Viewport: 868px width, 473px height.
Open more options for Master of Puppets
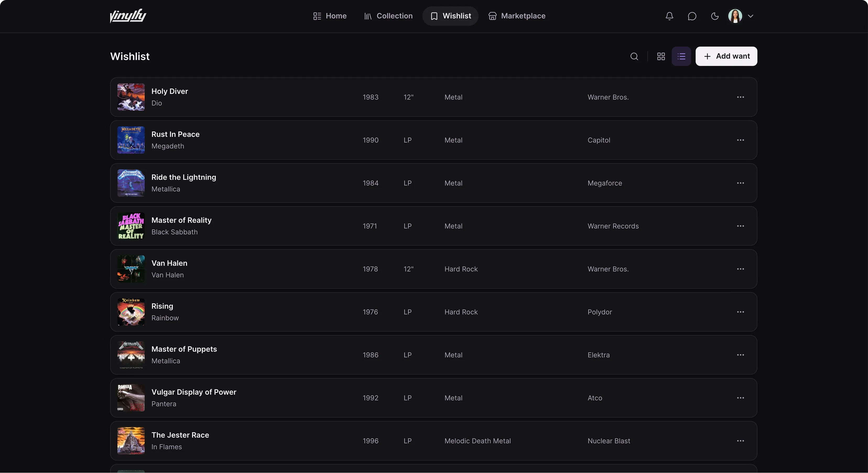pyautogui.click(x=740, y=355)
